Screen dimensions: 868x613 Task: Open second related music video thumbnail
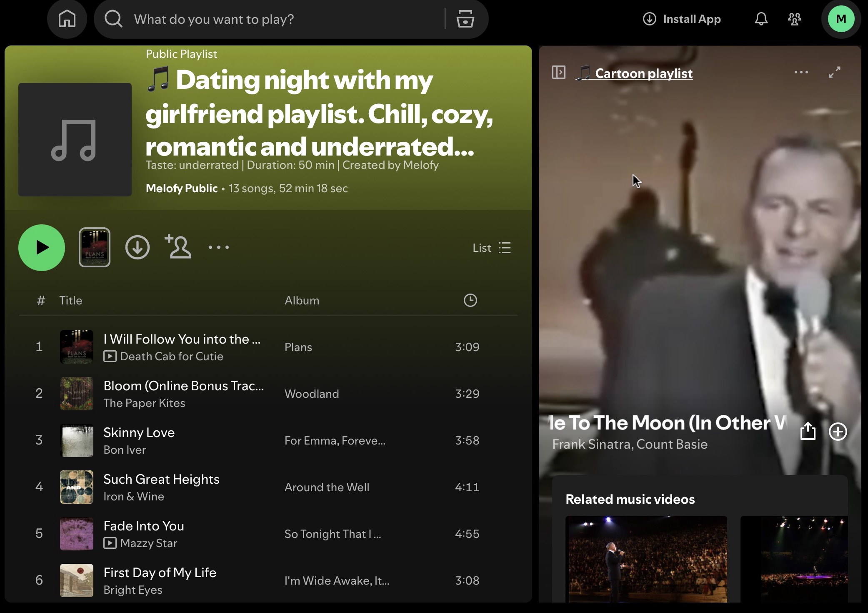click(794, 559)
